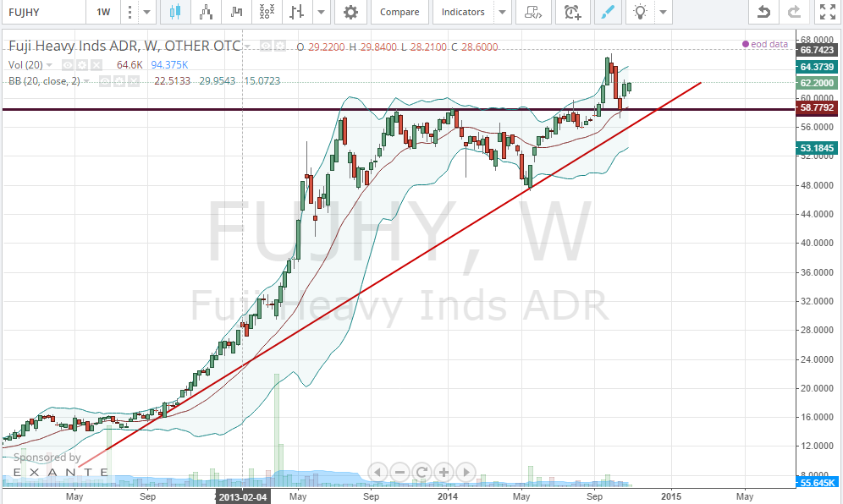Toggle visibility of Fuji Heavy Inds ADR series
Screen dimensions: 843x504
[x=266, y=47]
